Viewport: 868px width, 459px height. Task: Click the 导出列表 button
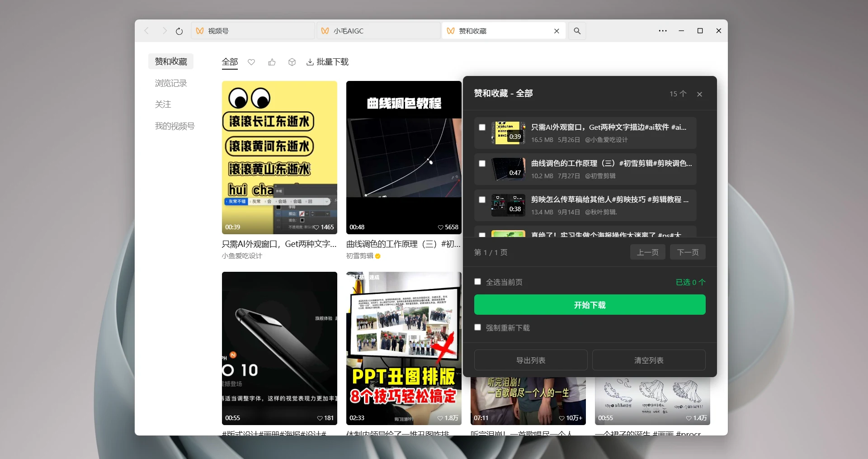(x=531, y=360)
